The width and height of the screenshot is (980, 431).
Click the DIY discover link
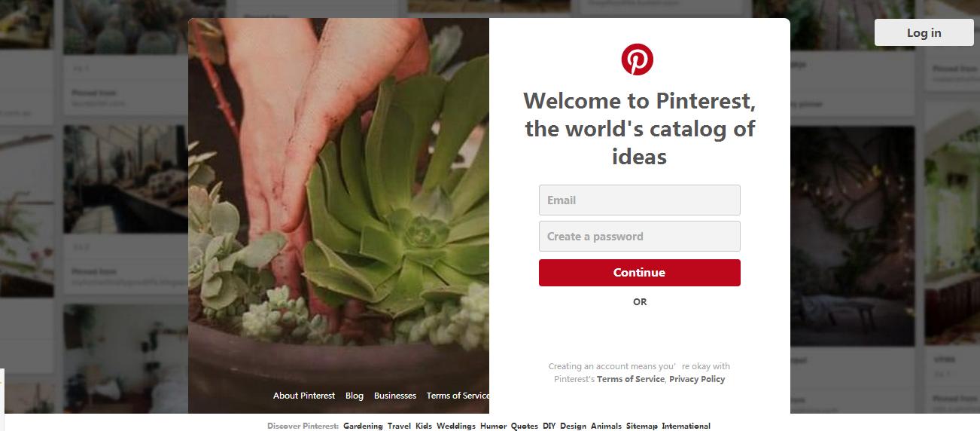549,426
